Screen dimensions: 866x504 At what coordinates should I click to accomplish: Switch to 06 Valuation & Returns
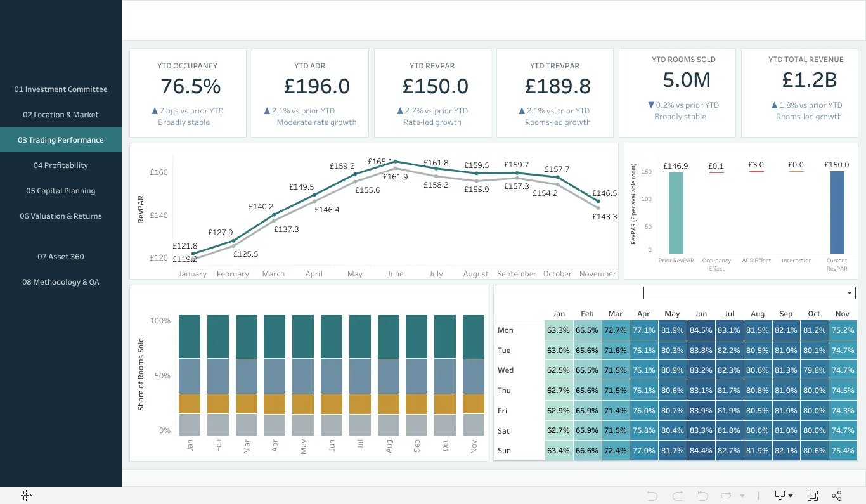pos(61,216)
